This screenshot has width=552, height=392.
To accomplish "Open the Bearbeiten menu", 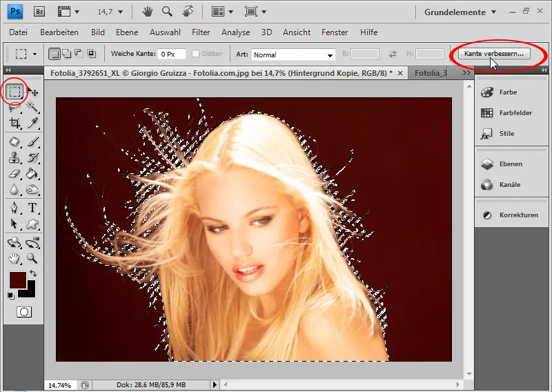I will pyautogui.click(x=59, y=32).
